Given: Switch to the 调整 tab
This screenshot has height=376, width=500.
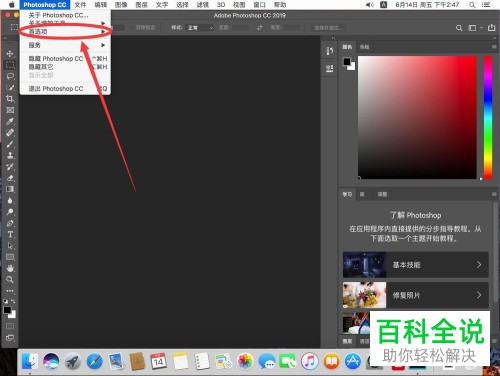Looking at the screenshot, I should coord(382,194).
